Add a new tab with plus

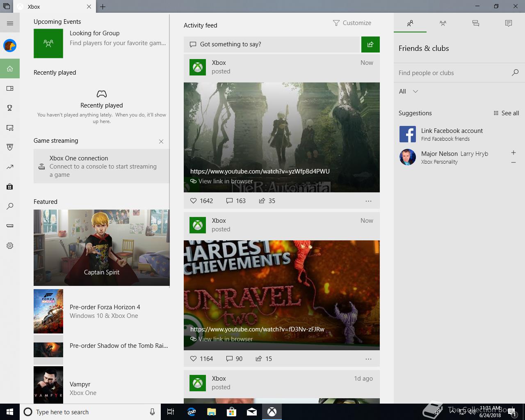[103, 7]
